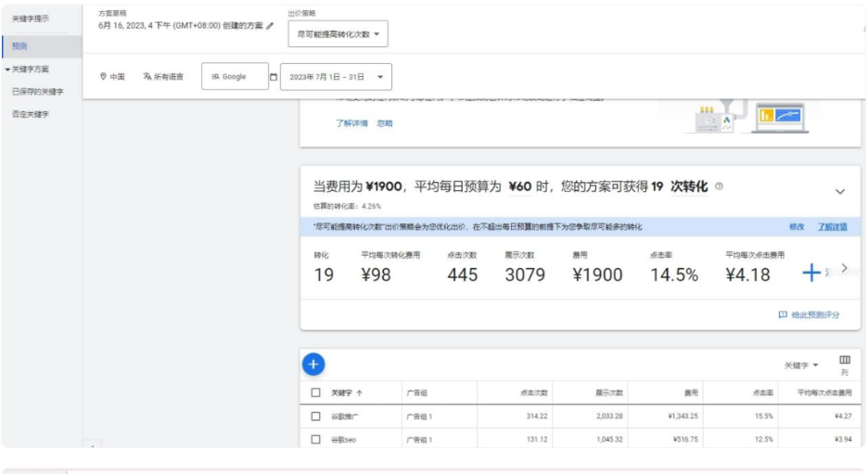Click the 314.22 clicks cell
This screenshot has width=868, height=474.
537,416
